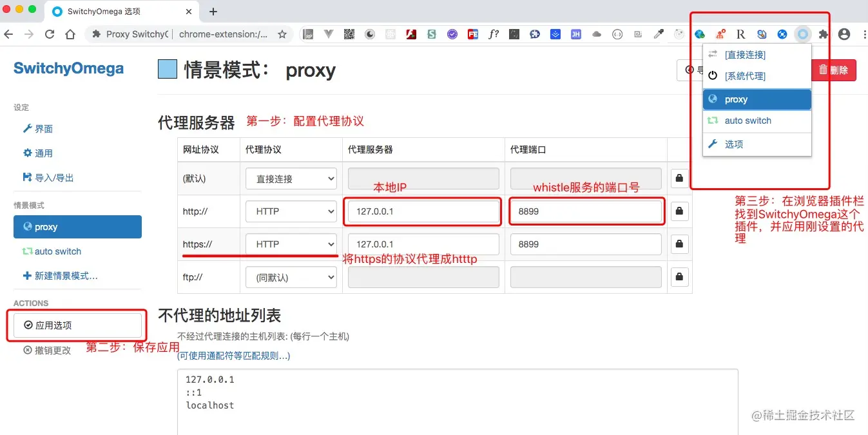Click the SwitchyOmega logo title

[68, 69]
